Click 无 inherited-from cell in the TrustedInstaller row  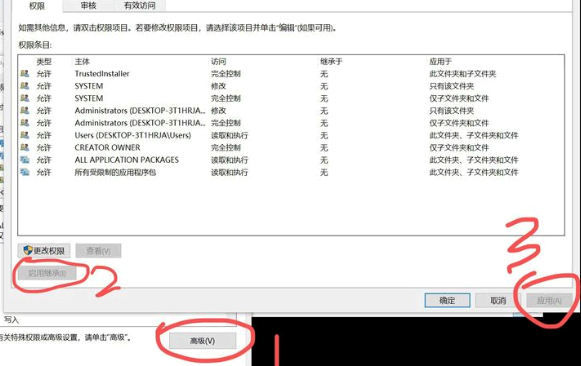324,74
